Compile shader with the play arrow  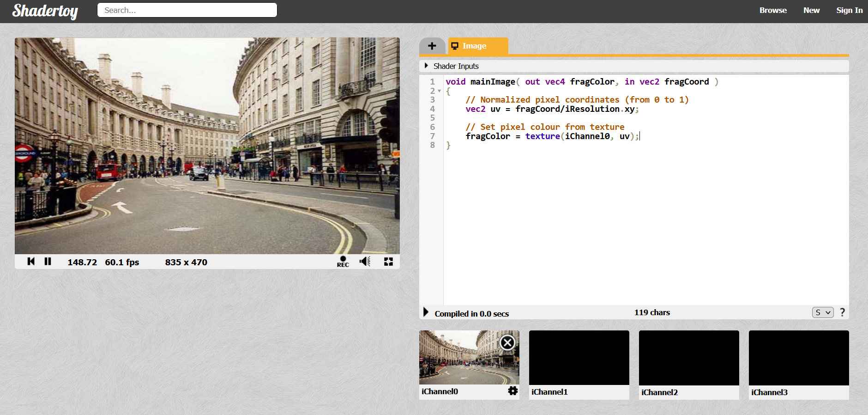pos(426,312)
